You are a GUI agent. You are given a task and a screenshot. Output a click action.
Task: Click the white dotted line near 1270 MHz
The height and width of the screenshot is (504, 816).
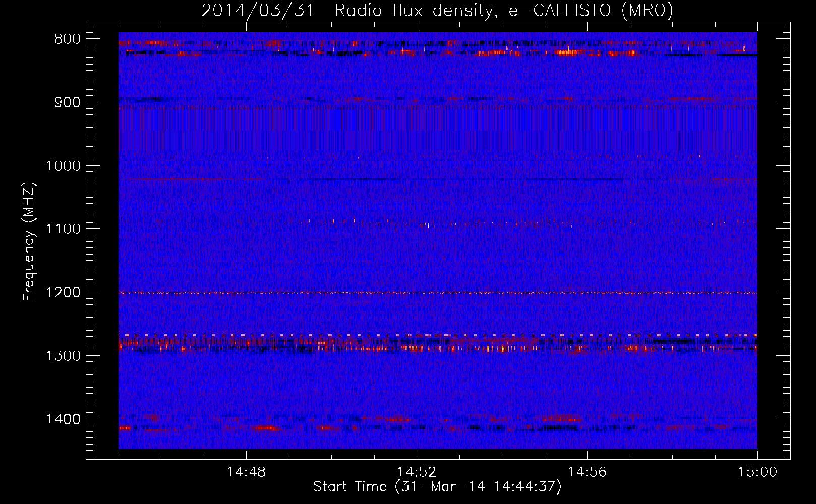(x=438, y=335)
